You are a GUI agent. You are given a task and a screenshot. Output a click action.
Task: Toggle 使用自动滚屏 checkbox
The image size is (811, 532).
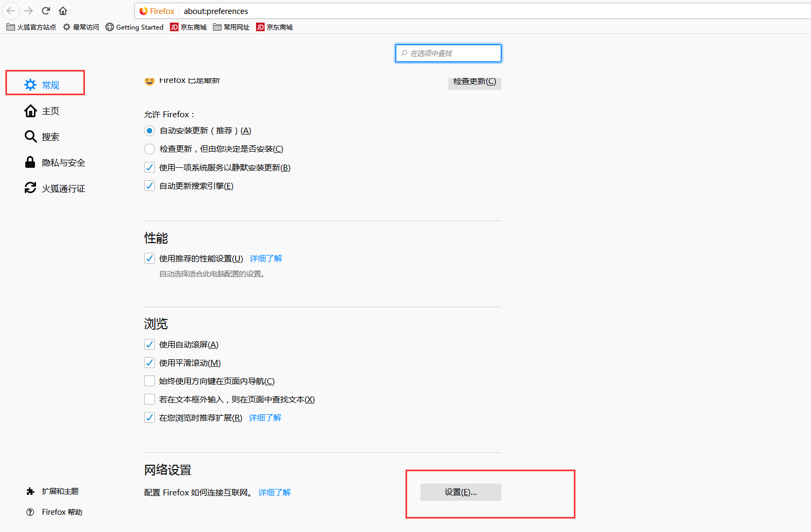pos(150,344)
